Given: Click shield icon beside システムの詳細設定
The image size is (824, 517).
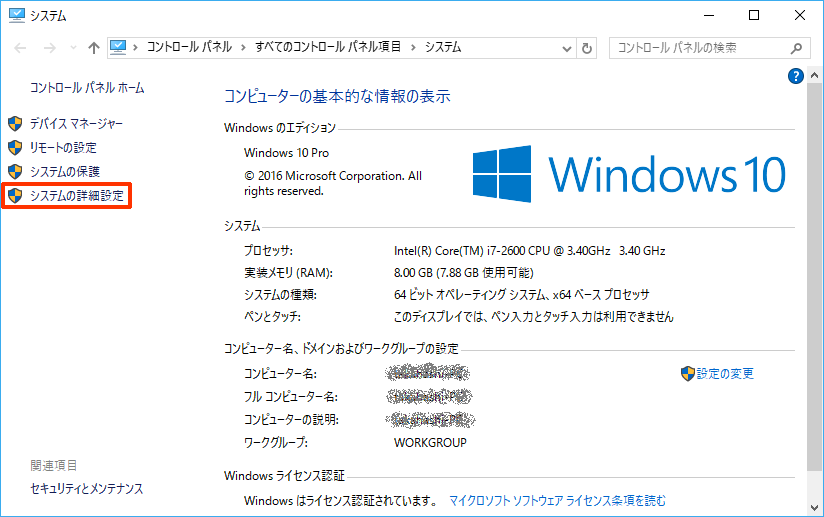Looking at the screenshot, I should [15, 195].
